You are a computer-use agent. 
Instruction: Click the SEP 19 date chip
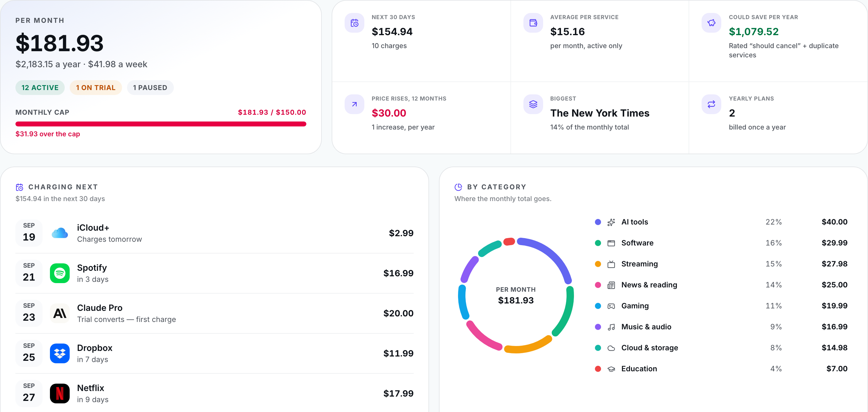(x=29, y=233)
